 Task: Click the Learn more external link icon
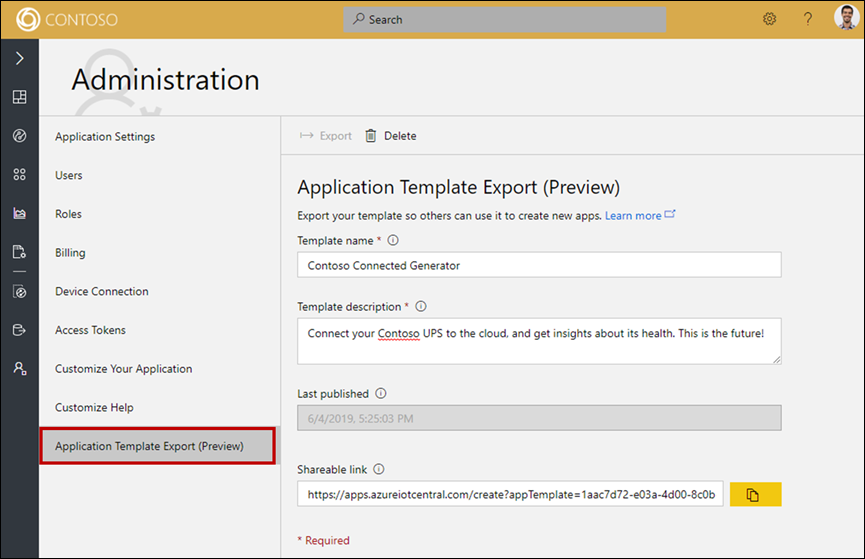[x=670, y=214]
